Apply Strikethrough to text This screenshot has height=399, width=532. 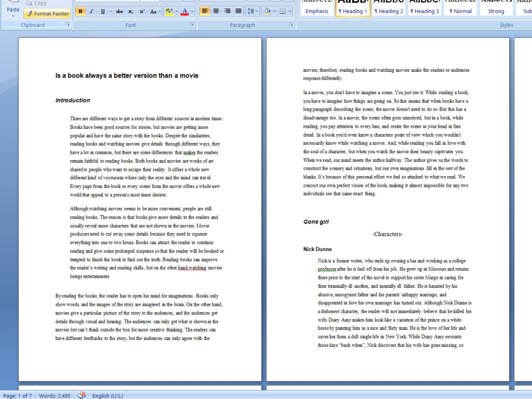click(x=119, y=12)
